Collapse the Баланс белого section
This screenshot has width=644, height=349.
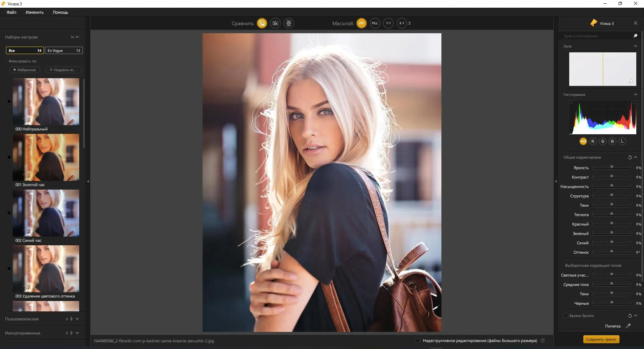[x=636, y=316]
